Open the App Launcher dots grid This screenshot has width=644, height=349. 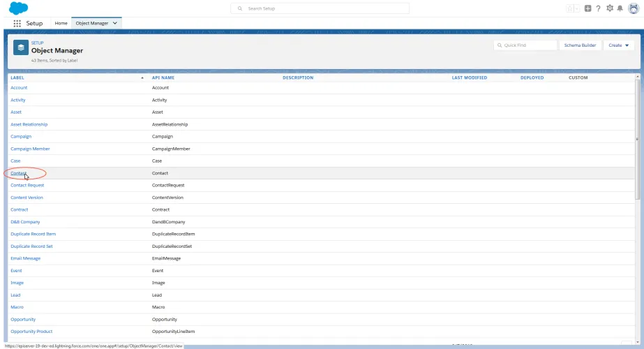pyautogui.click(x=17, y=24)
